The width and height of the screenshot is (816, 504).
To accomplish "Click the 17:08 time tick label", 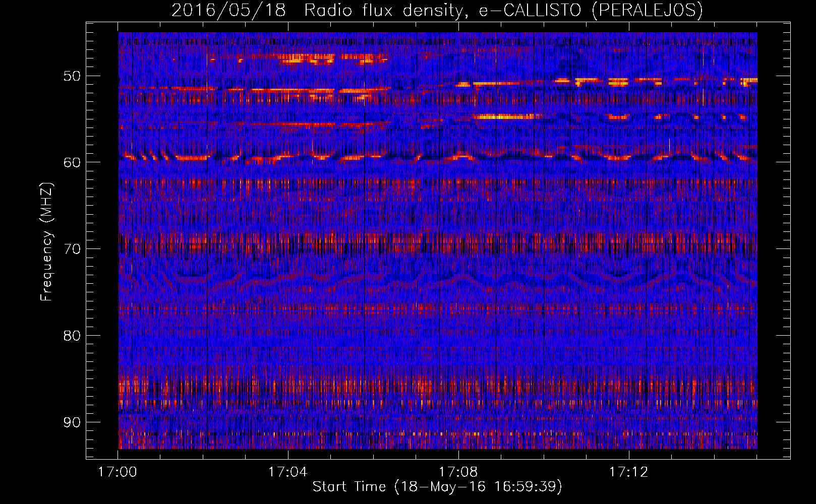I will tap(458, 472).
